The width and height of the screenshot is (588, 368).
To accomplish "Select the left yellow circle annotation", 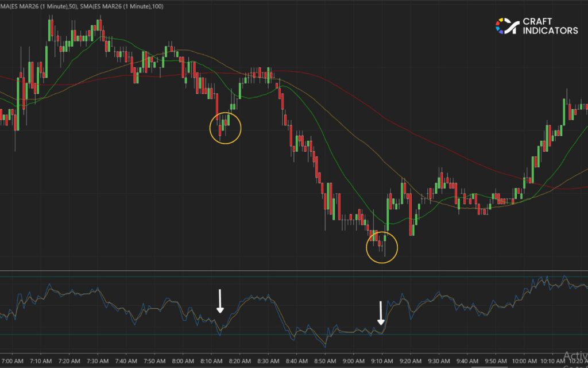I will (x=226, y=128).
